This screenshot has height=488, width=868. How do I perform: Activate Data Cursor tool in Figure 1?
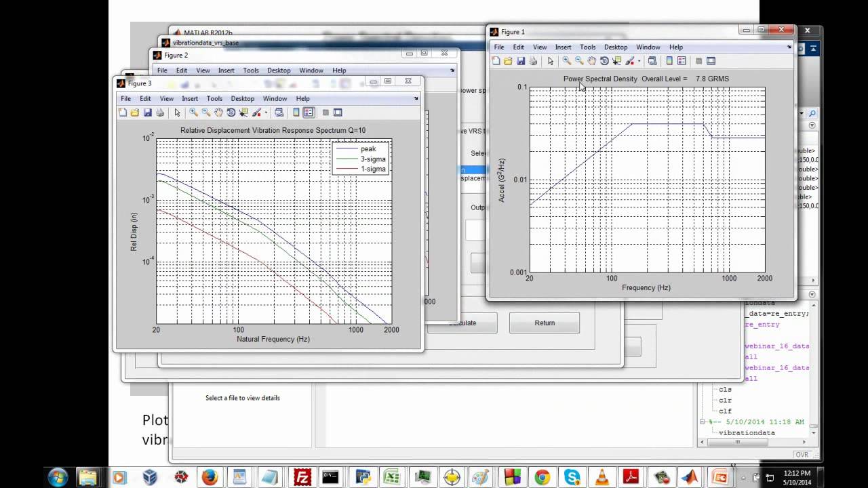point(616,61)
